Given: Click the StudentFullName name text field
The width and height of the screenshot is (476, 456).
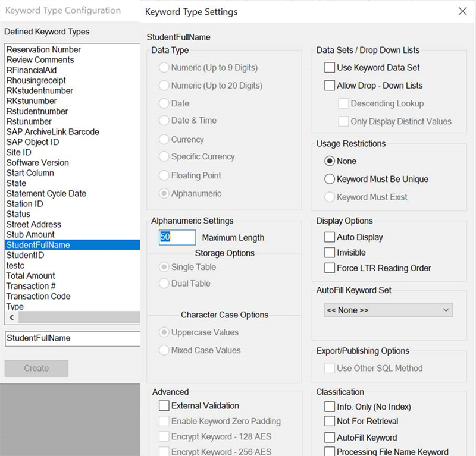Looking at the screenshot, I should pos(73,338).
